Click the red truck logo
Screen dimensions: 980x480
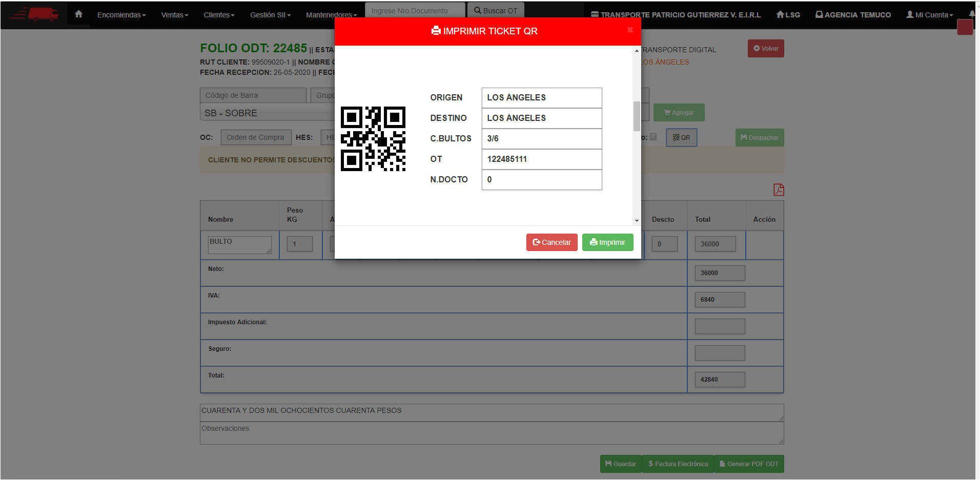point(34,14)
